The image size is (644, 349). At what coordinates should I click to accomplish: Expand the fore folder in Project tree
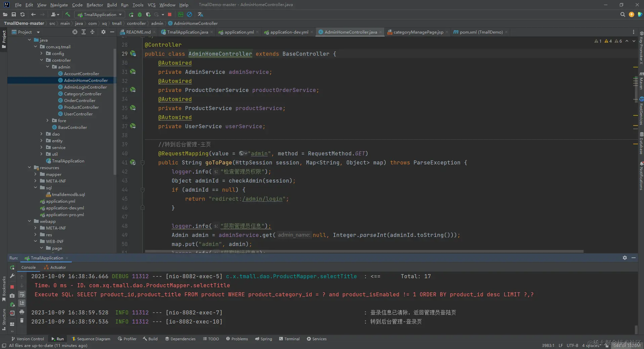(48, 120)
